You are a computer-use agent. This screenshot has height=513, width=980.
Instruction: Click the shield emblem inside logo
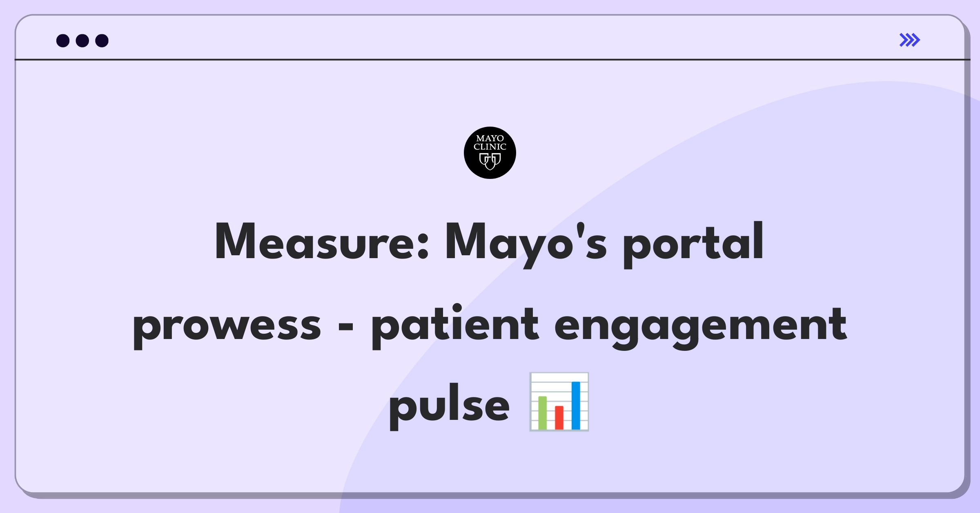click(490, 161)
